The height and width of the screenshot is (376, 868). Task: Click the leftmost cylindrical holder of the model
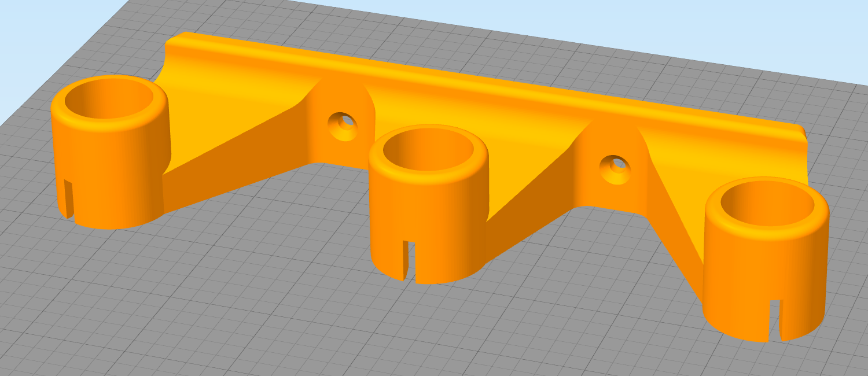tap(110, 152)
